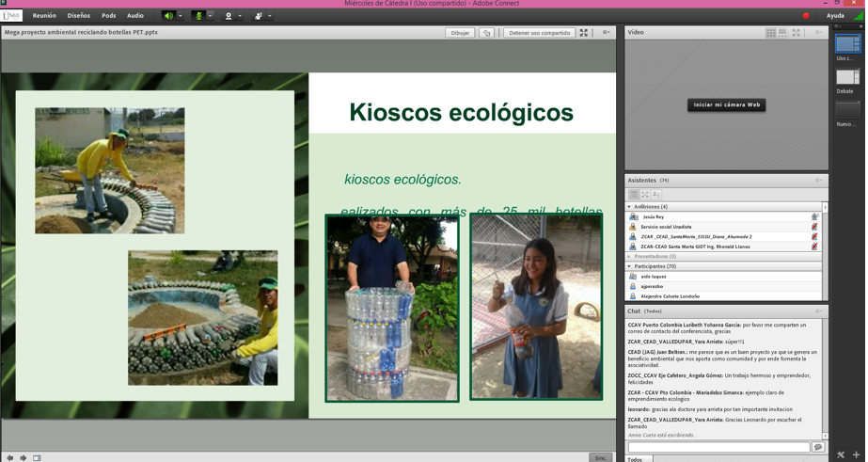
Task: Open webcam options dropdown arrow
Action: [x=240, y=15]
